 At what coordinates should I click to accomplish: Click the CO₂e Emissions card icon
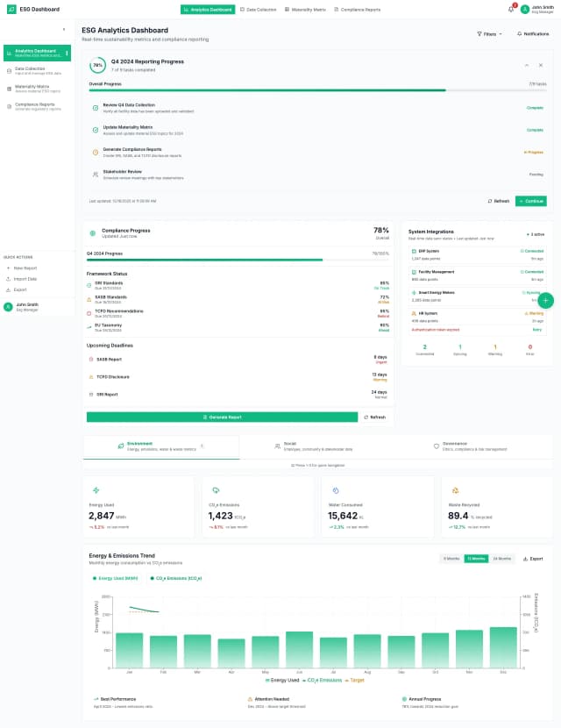[216, 490]
